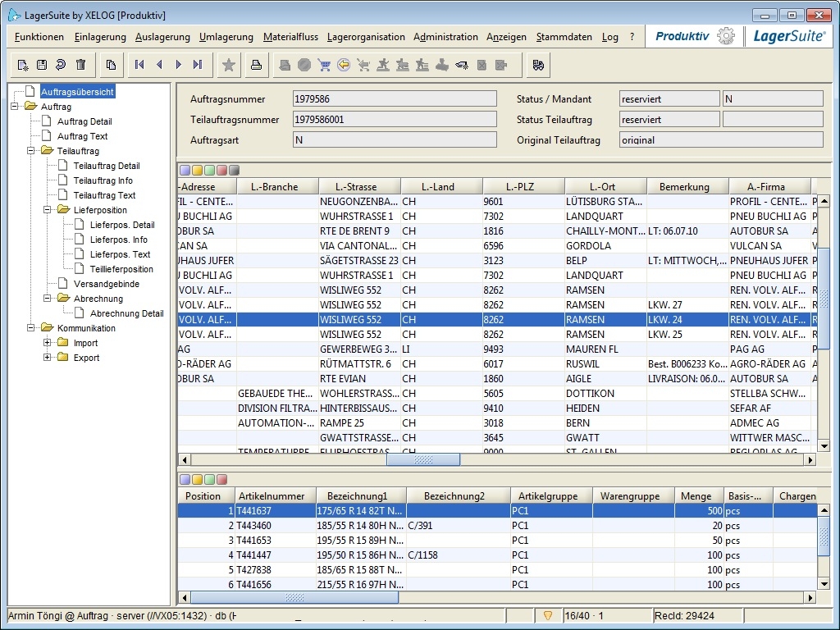Collapse the Auftrag tree folder
Screen dimensions: 840x630
[15, 107]
